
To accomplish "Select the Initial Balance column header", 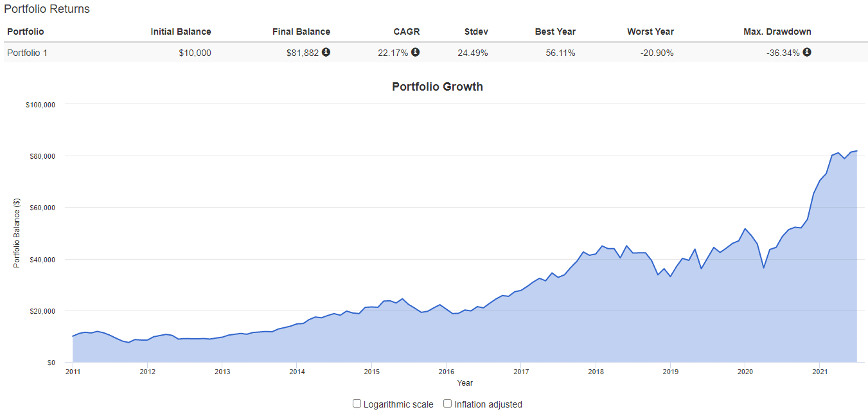I will (181, 32).
